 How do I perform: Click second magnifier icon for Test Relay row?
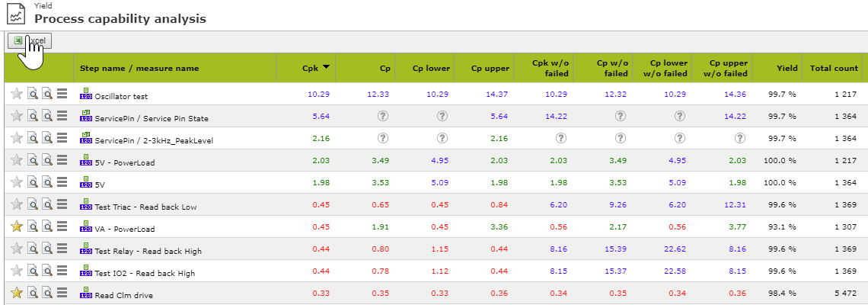coord(47,249)
